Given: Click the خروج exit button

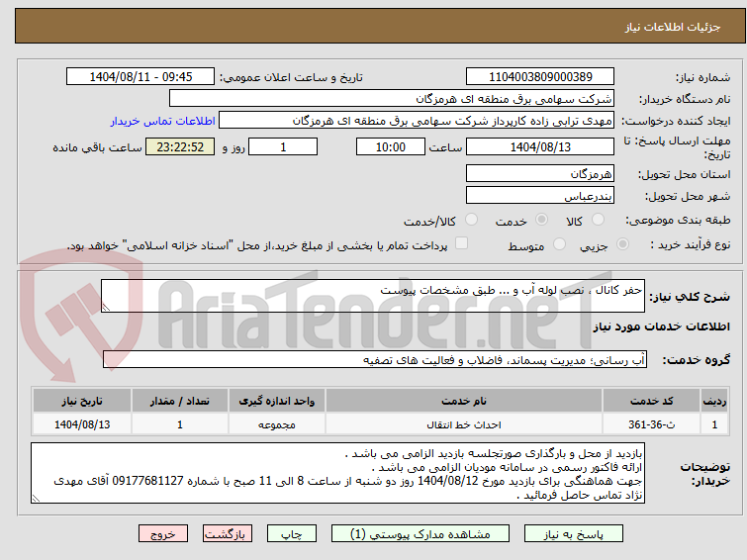Looking at the screenshot, I should [163, 534].
